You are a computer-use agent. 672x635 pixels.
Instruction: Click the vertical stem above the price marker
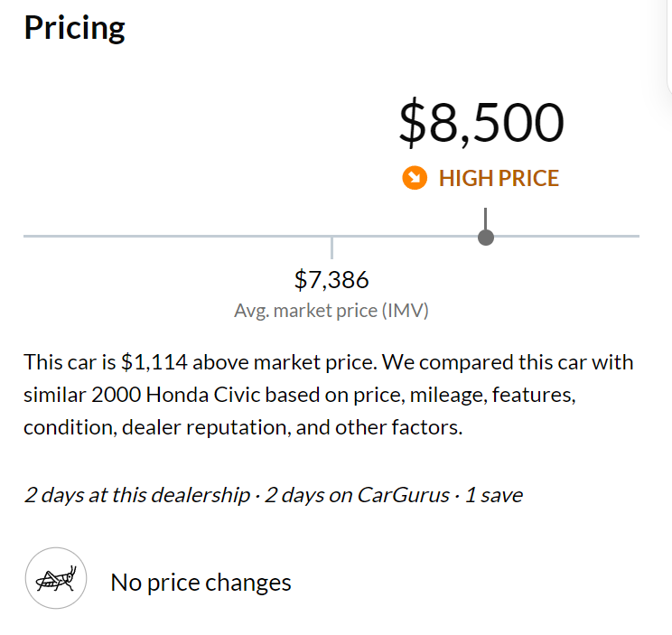pyautogui.click(x=486, y=218)
